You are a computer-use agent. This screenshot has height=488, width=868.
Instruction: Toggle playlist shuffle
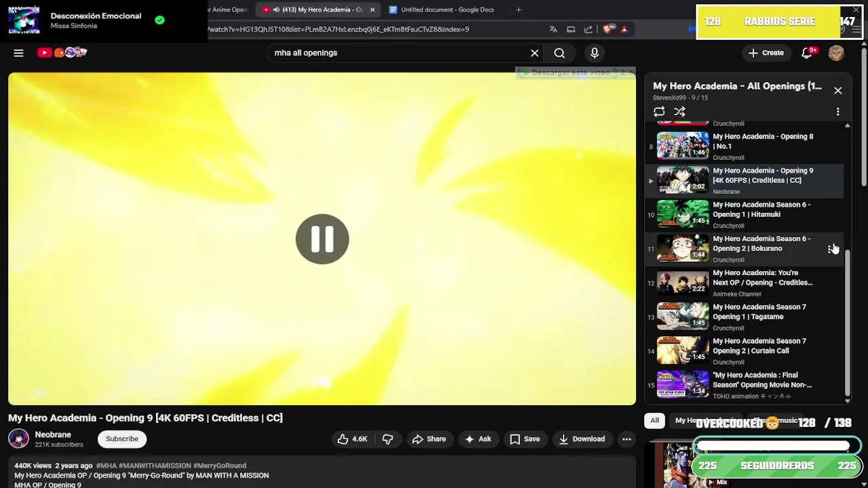coord(679,112)
